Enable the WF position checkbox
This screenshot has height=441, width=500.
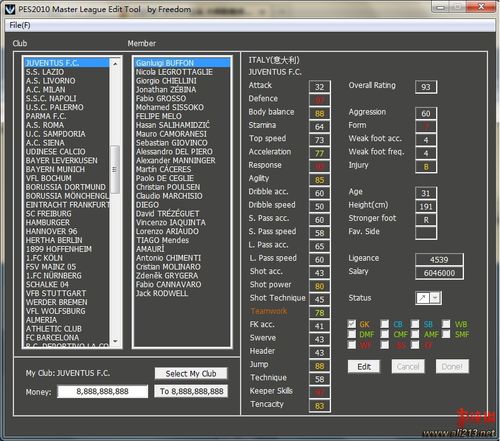351,345
